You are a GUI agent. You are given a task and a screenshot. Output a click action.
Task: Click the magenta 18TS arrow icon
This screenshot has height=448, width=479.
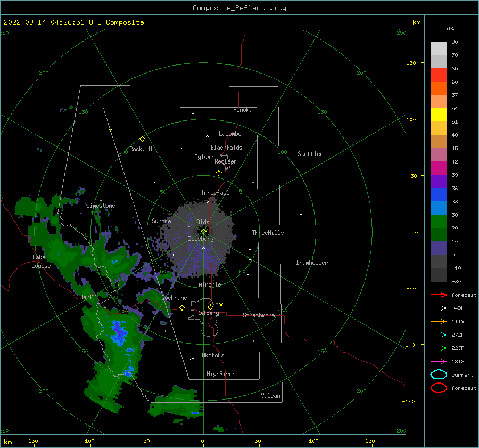[x=439, y=362]
